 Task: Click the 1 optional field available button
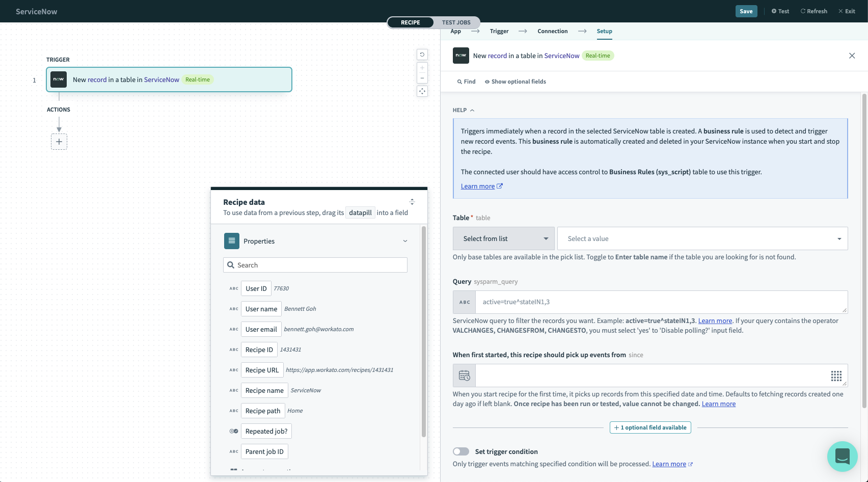click(x=650, y=427)
